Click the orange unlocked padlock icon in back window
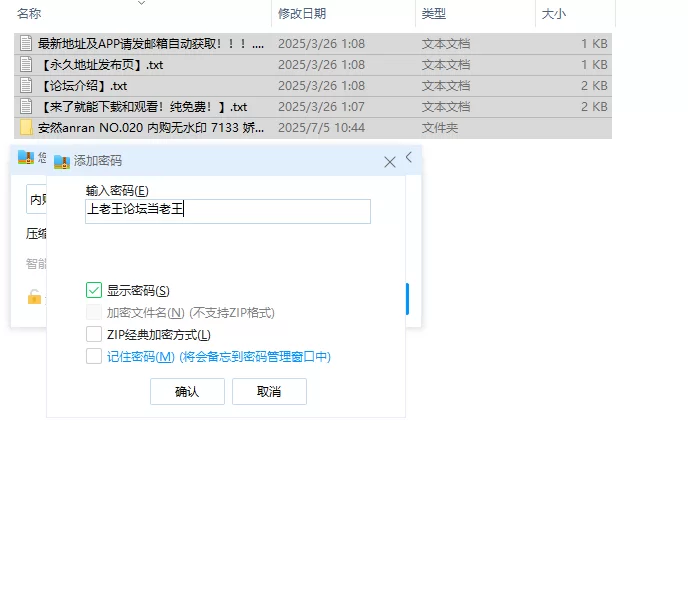 point(34,297)
